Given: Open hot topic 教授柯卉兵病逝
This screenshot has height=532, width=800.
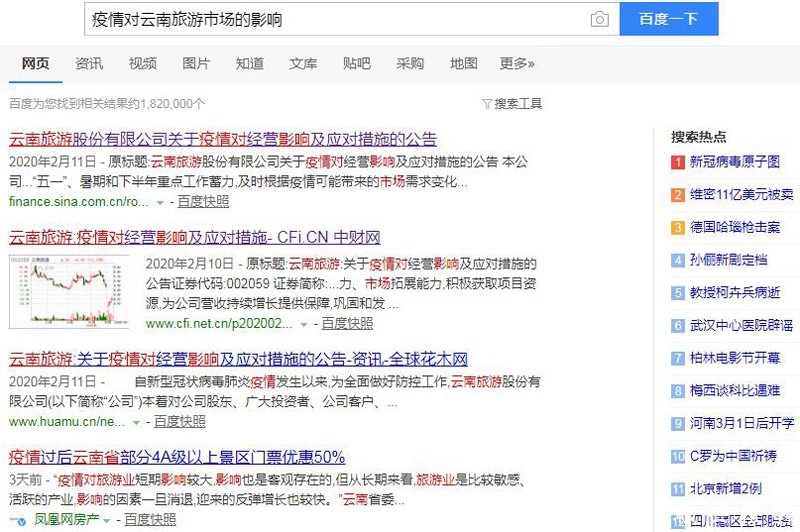Looking at the screenshot, I should (735, 293).
